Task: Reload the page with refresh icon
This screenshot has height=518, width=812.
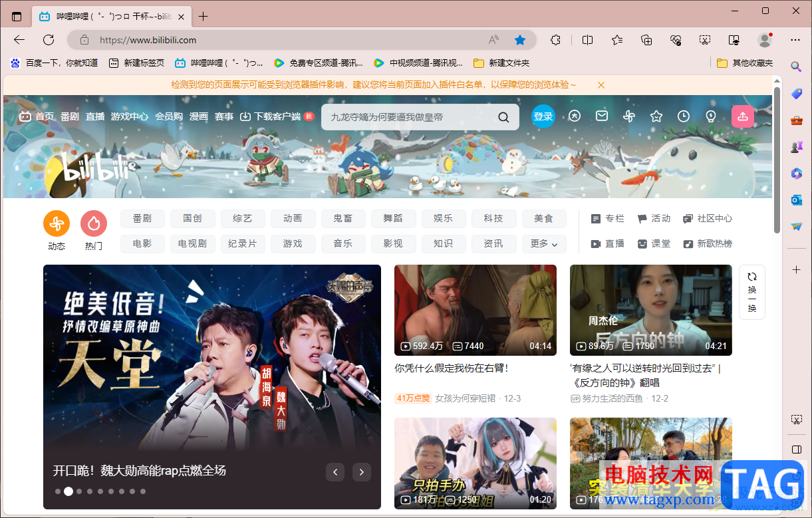Action: (x=49, y=40)
